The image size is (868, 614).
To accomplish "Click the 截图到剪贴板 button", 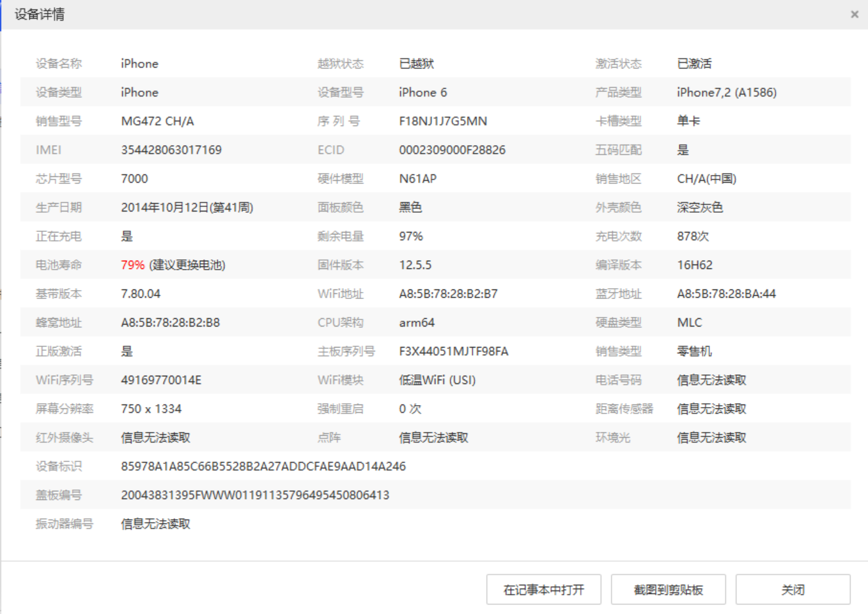I will tap(668, 589).
